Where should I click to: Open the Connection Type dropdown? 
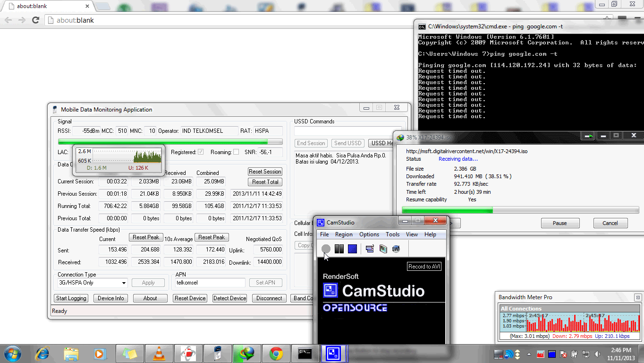click(x=92, y=283)
